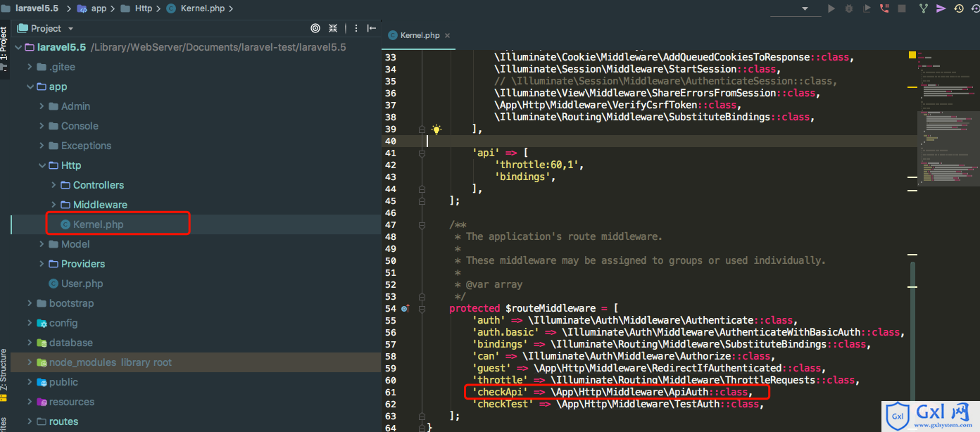Open the VCS branch update icon
980x432 pixels.
(924, 8)
